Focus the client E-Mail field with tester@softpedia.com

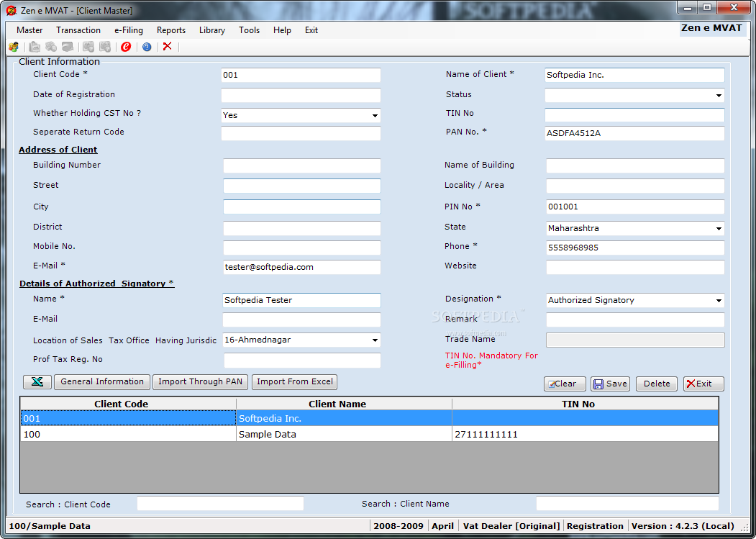pyautogui.click(x=302, y=267)
